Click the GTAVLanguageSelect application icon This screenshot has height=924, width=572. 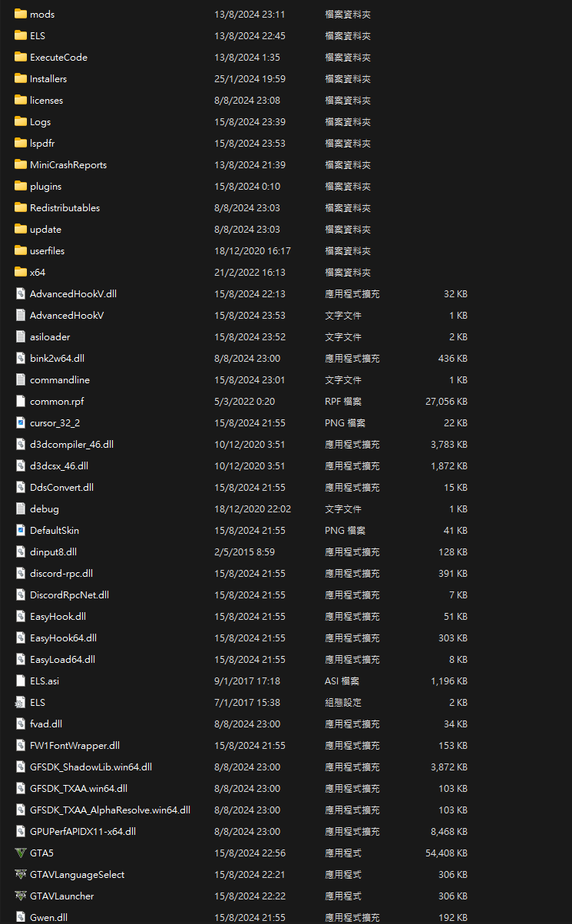(21, 874)
